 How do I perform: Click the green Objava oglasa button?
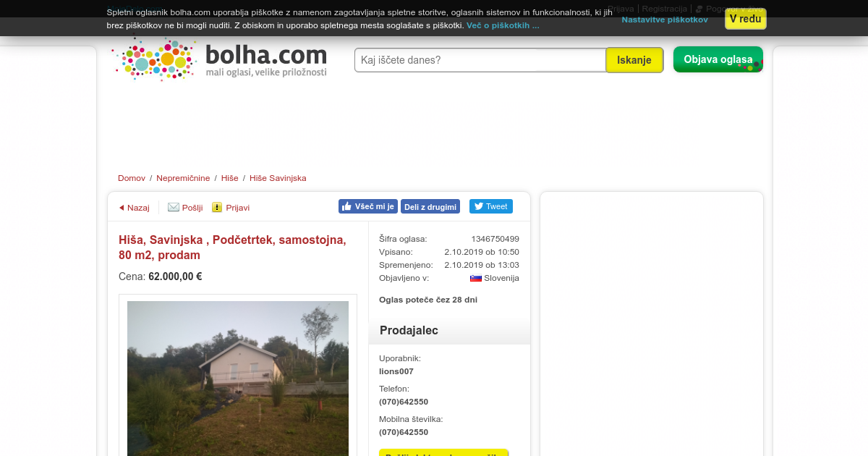tap(718, 59)
